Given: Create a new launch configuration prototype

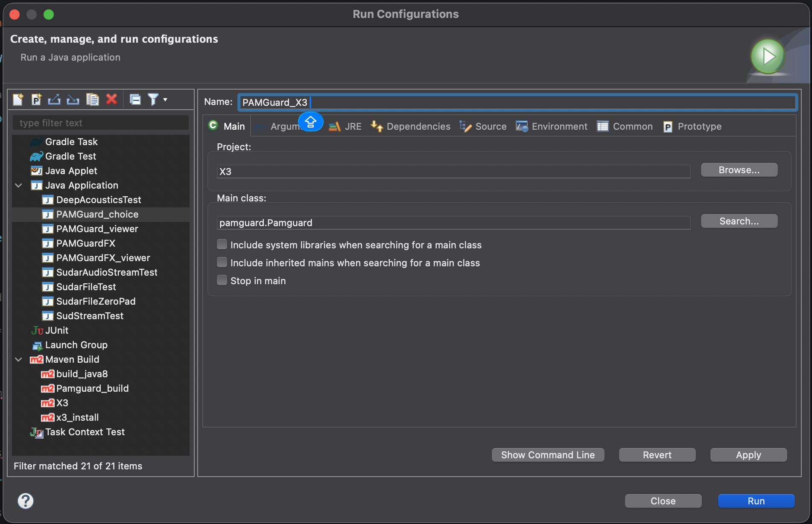Looking at the screenshot, I should pyautogui.click(x=36, y=99).
